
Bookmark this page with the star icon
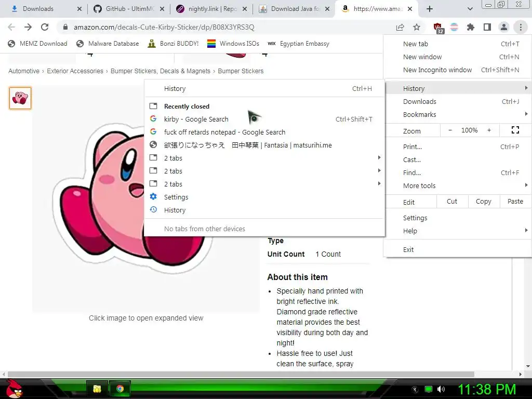coord(417,27)
